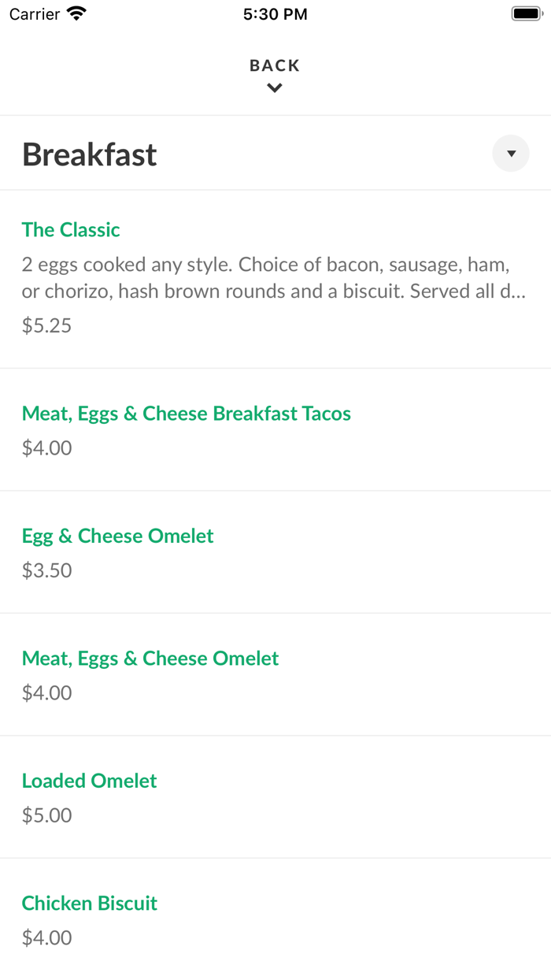Viewport: 551px width, 980px height.
Task: Tap the Wi-Fi signal icon in status bar
Action: point(73,13)
